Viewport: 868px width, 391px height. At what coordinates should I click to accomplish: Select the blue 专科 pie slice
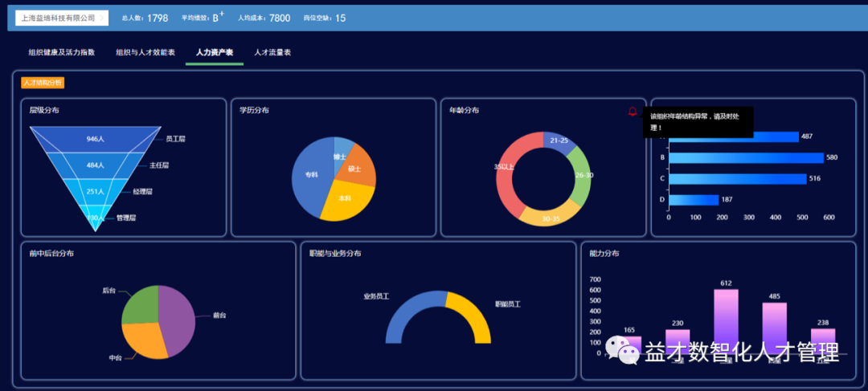[x=309, y=176]
